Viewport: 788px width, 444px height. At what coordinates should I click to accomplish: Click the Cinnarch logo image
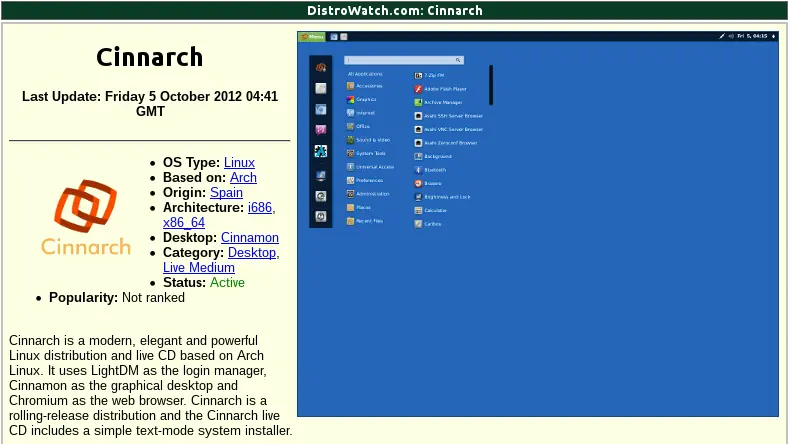(86, 217)
